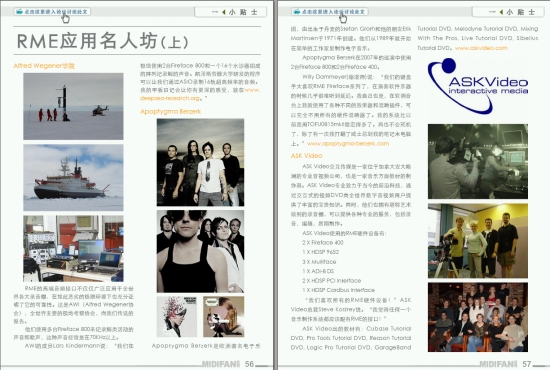
Task: Click green arrow beside 小贴士 on left page
Action: 224,12
